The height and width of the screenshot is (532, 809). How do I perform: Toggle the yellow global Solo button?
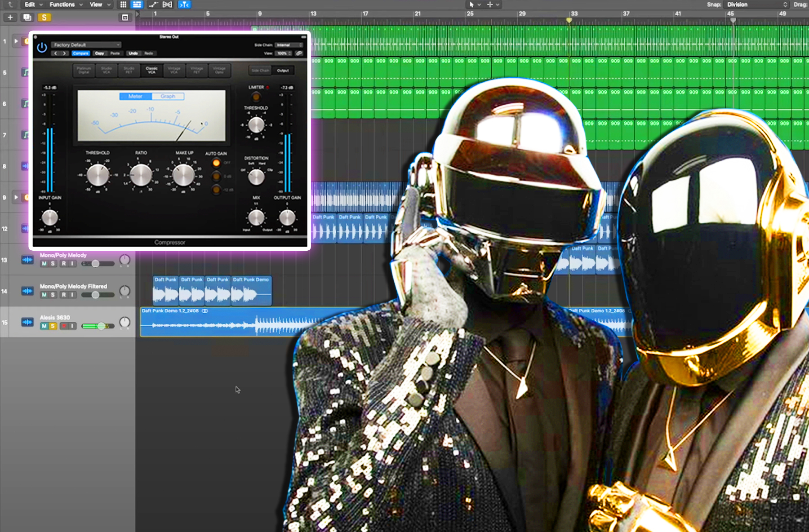[x=44, y=18]
